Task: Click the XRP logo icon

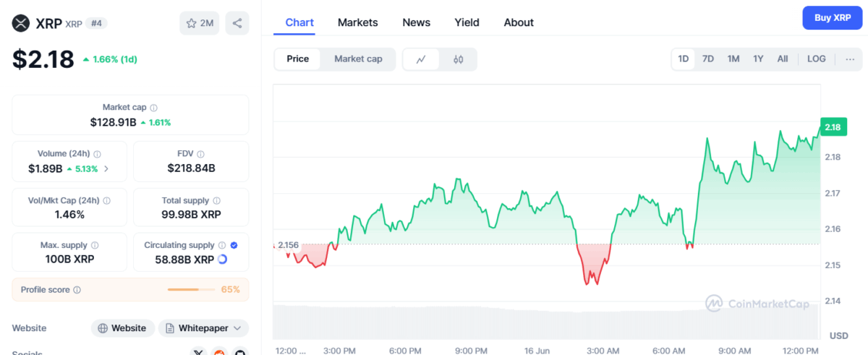Action: (21, 23)
